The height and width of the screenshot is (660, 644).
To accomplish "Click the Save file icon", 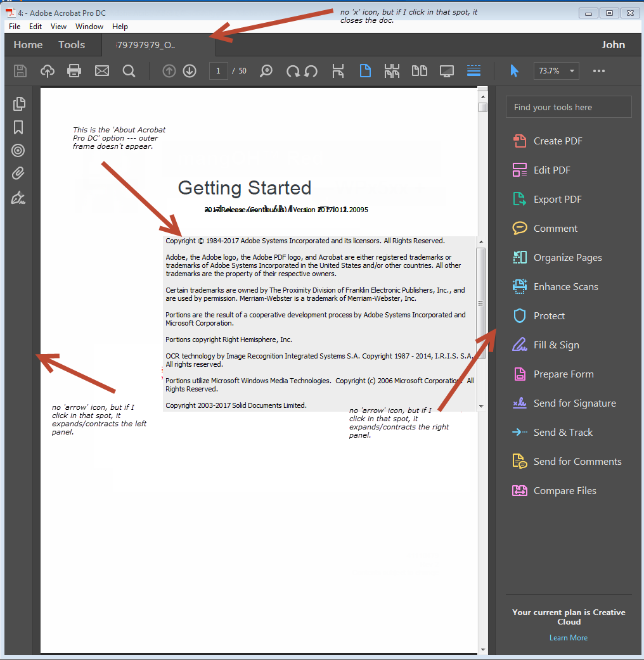I will point(20,71).
